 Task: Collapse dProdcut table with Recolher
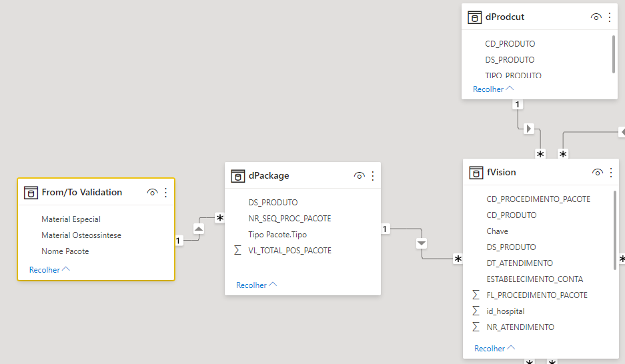tap(494, 89)
